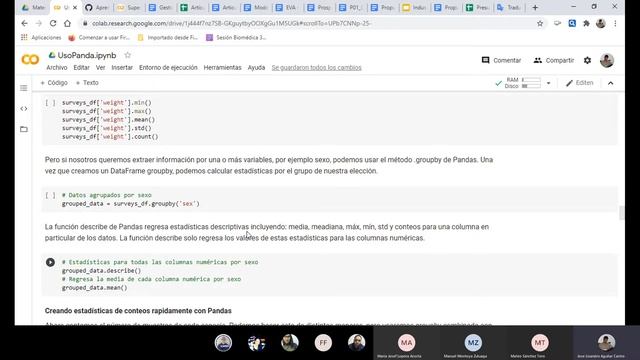
Task: Star the UsoPanda.ipynb notebook
Action: (x=127, y=55)
